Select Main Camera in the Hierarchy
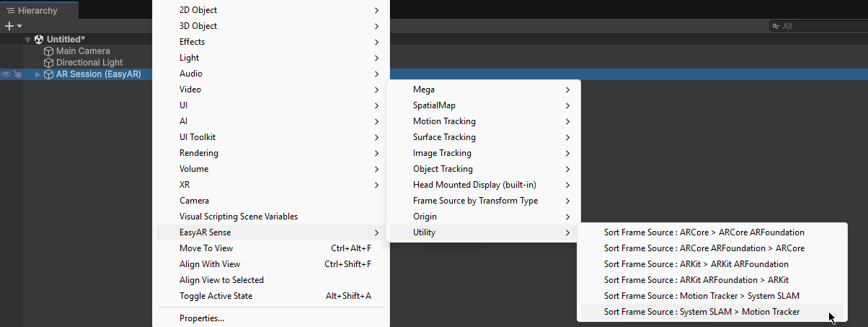 (83, 51)
